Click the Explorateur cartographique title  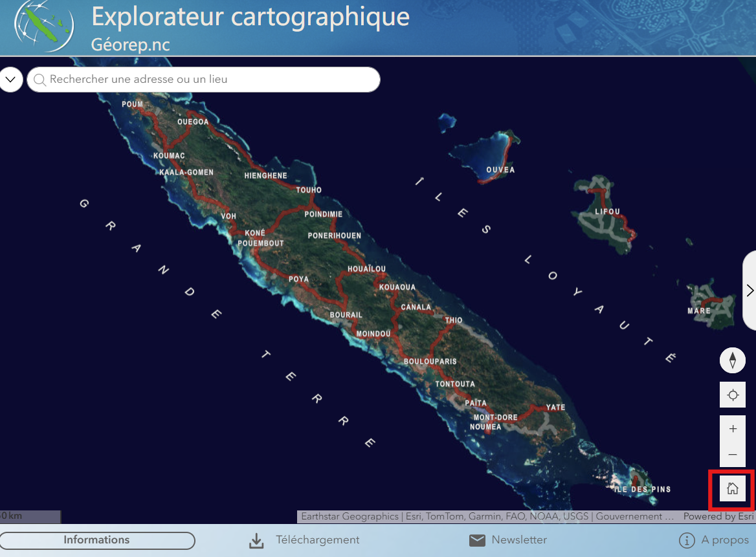[x=250, y=16]
